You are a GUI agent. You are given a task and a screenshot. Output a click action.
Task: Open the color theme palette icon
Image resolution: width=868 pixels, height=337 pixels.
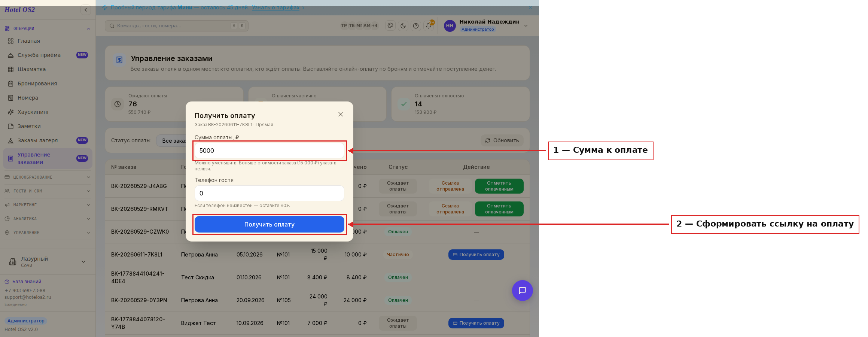390,26
